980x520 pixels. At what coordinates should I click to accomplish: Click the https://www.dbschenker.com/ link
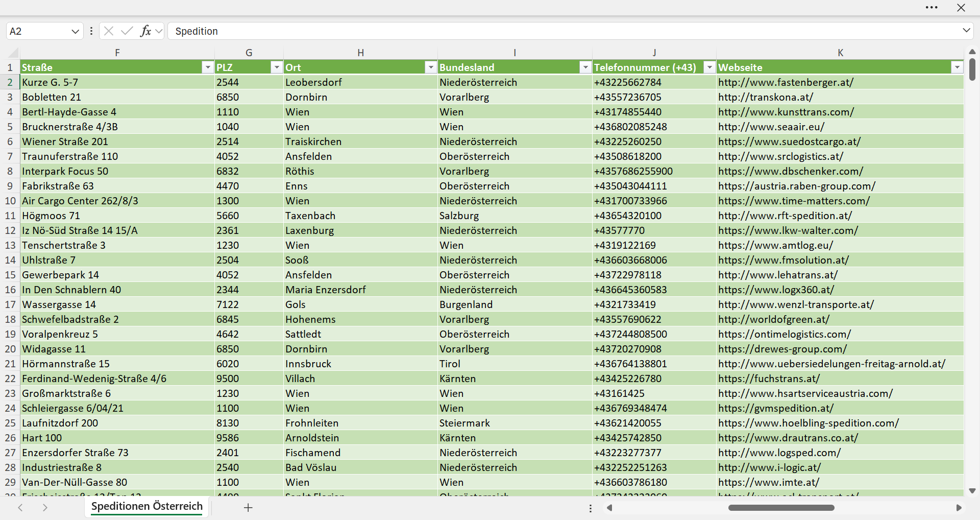791,171
